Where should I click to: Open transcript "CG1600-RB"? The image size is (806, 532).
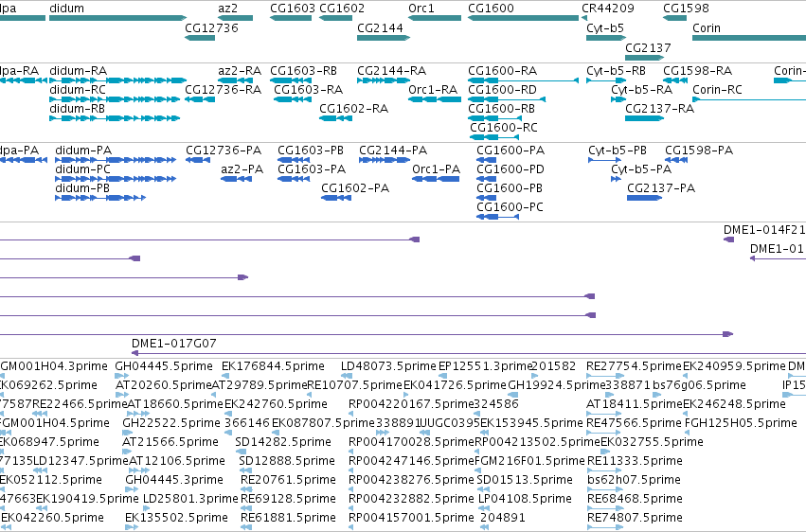(x=494, y=118)
